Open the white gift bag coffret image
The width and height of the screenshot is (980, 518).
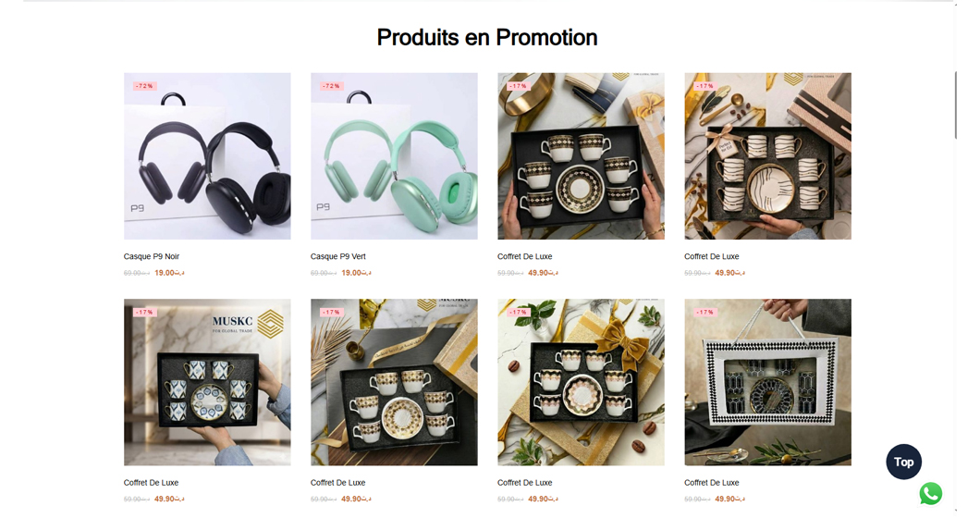coord(767,382)
